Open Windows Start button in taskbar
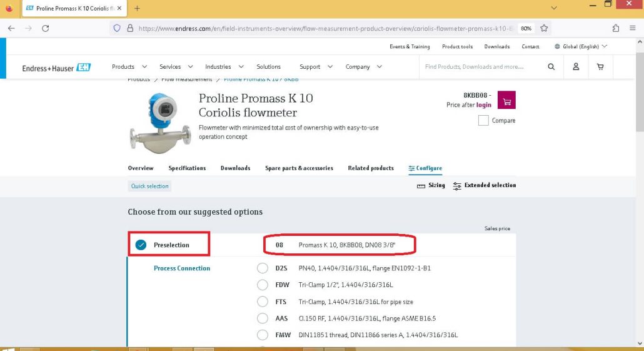 coord(8,349)
